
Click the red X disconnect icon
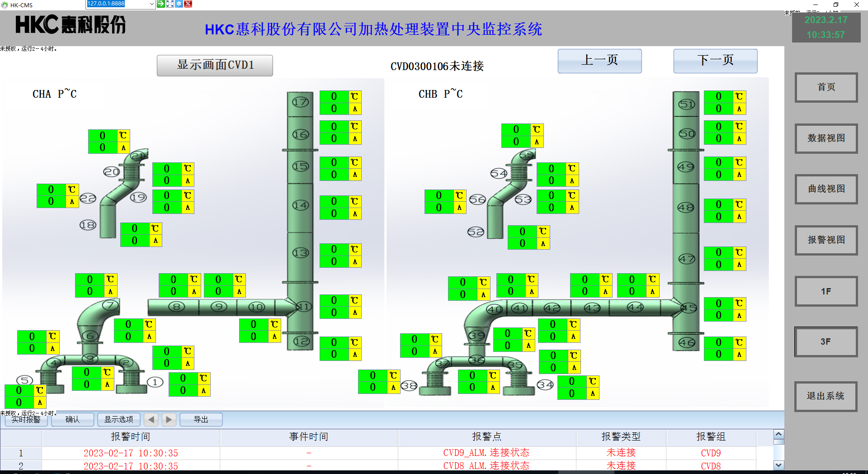(188, 4)
